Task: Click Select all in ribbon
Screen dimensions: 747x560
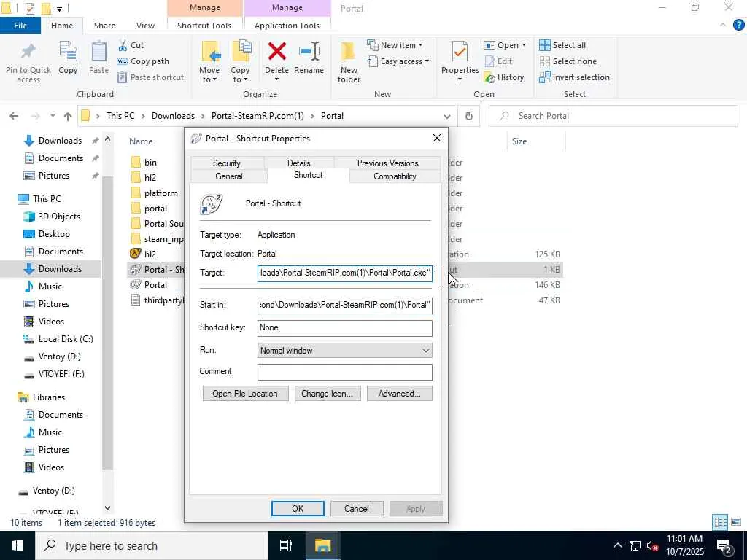Action: [562, 45]
